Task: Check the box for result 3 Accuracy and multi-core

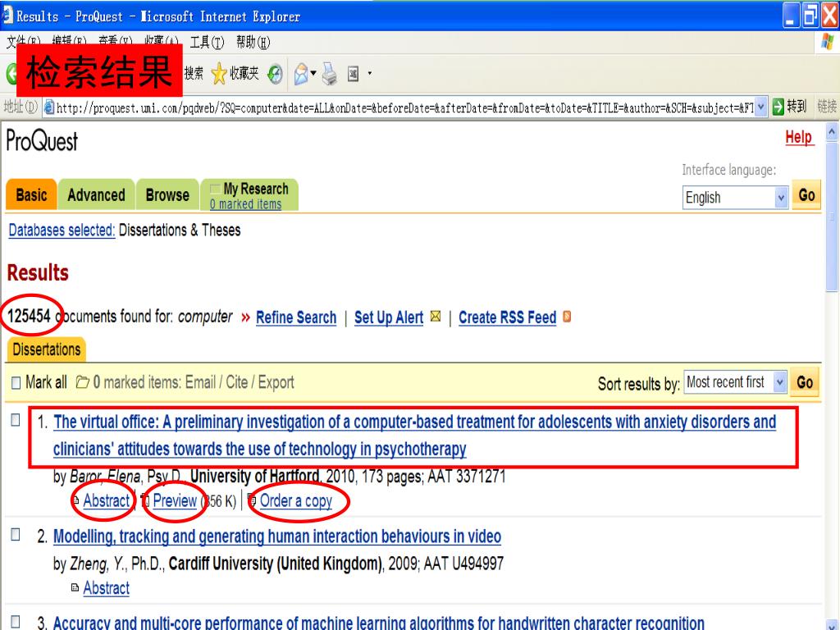Action: click(x=16, y=622)
